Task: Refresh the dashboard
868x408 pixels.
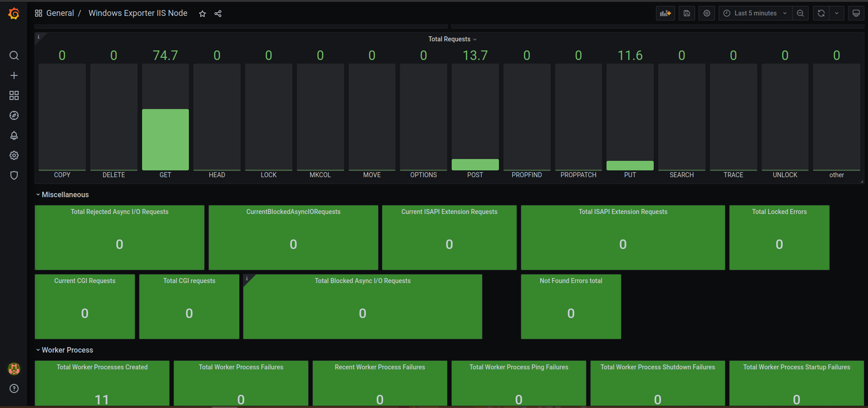Action: coord(821,13)
